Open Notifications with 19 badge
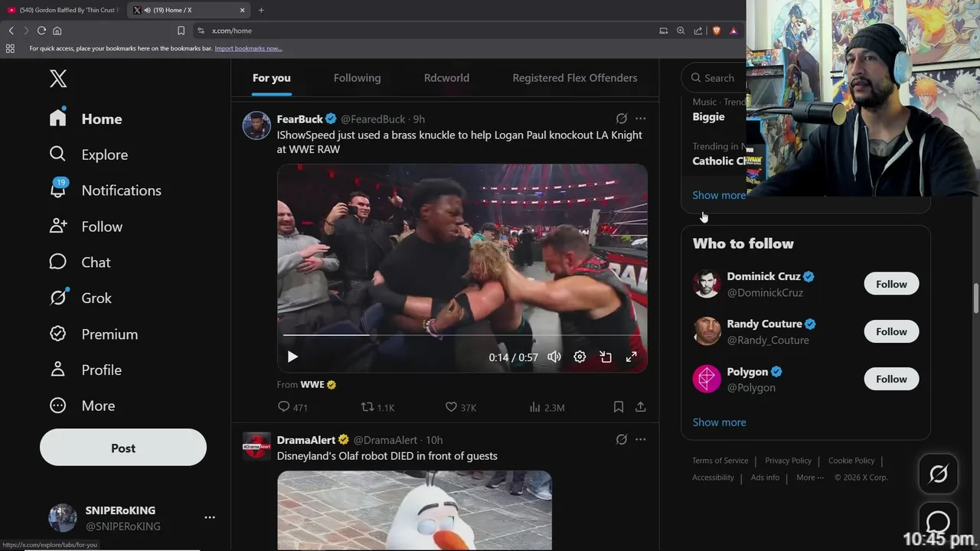The height and width of the screenshot is (551, 980). point(105,191)
